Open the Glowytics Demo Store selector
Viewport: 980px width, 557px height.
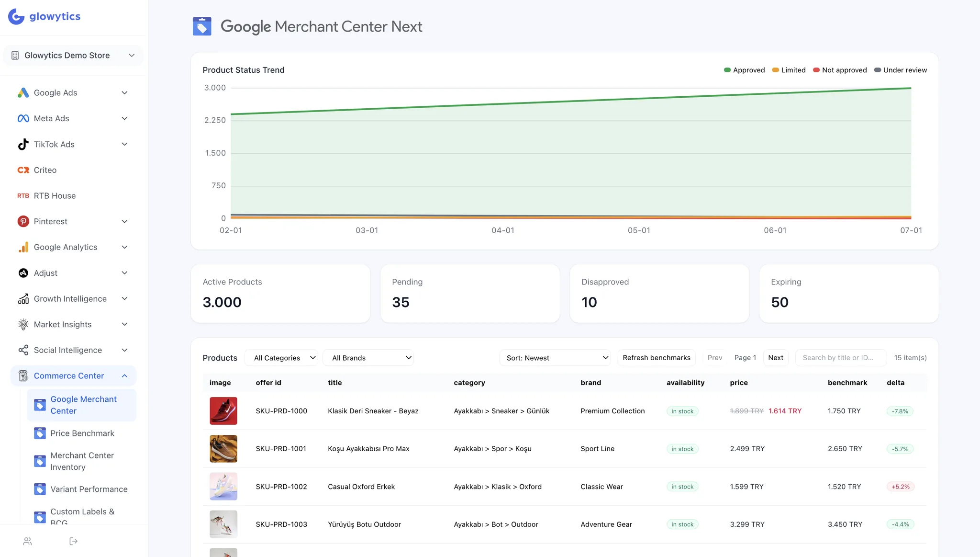73,56
